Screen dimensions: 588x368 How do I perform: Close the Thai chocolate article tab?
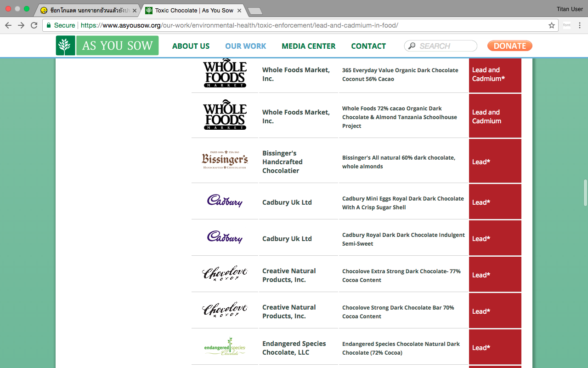point(135,10)
